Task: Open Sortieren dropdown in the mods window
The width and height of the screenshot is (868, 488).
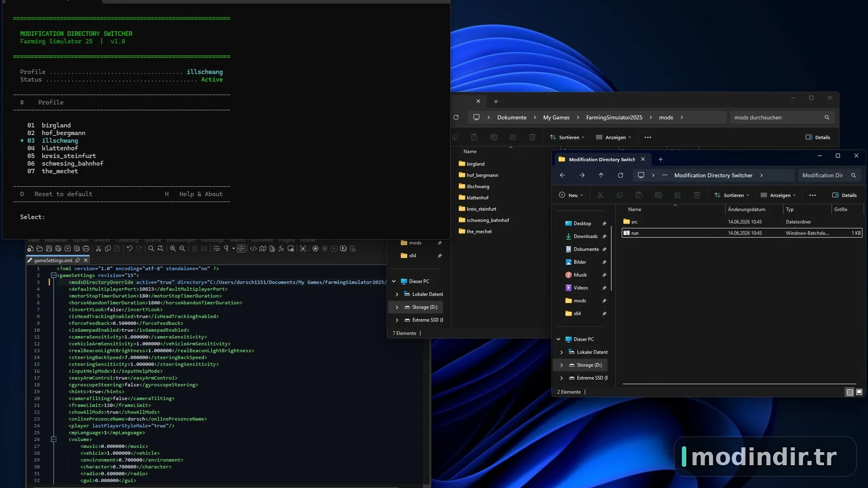Action: [x=567, y=137]
